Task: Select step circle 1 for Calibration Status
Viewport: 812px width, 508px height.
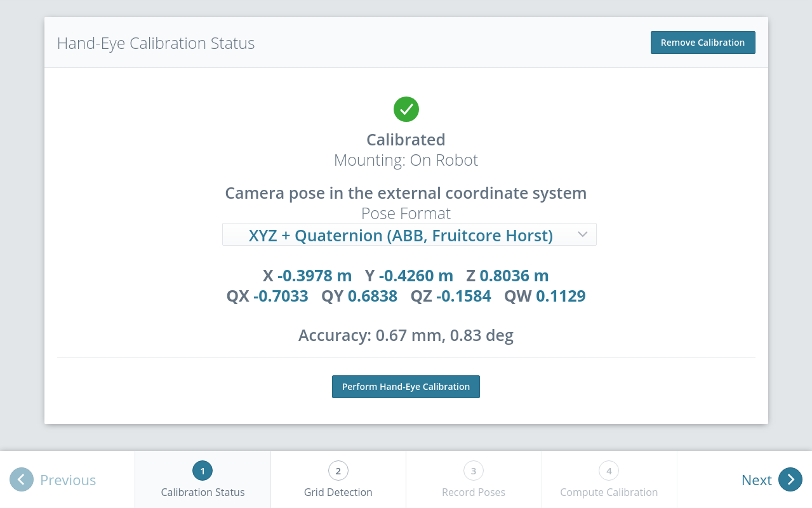Action: [x=203, y=471]
